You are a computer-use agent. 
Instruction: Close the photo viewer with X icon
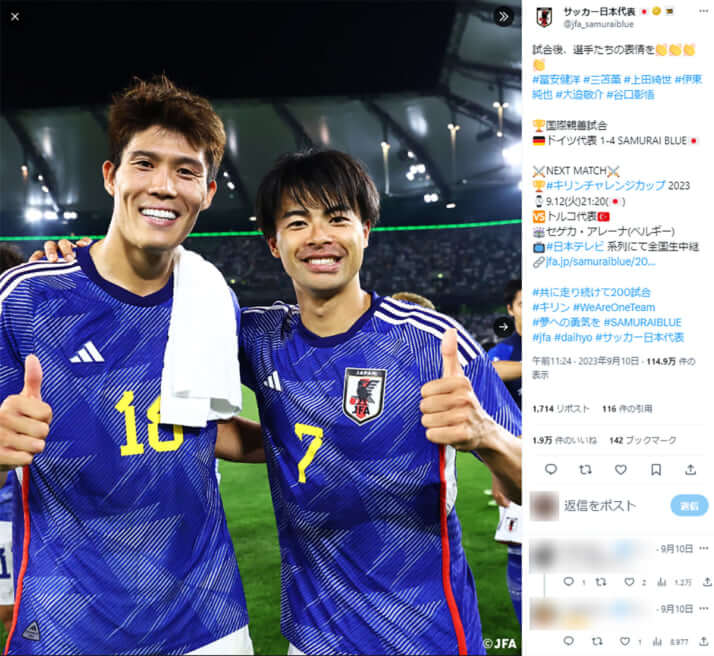15,17
